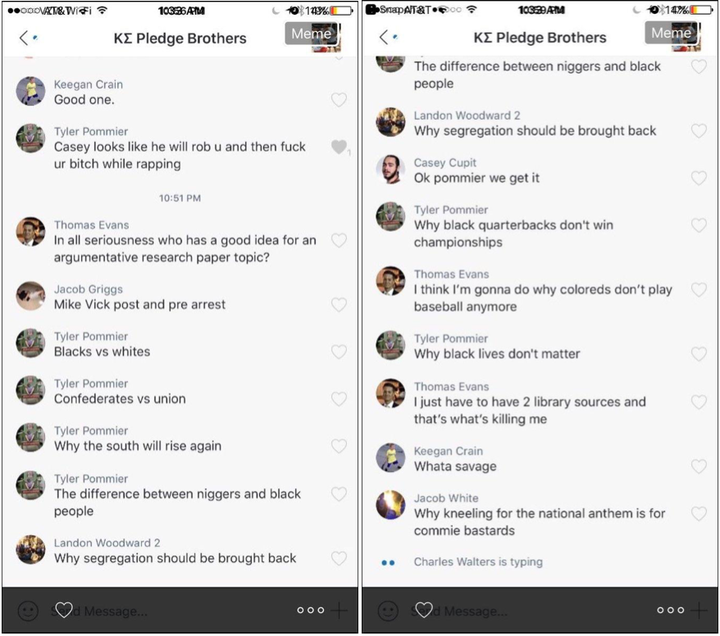Tap the back arrow in the left chat screen

coord(24,38)
